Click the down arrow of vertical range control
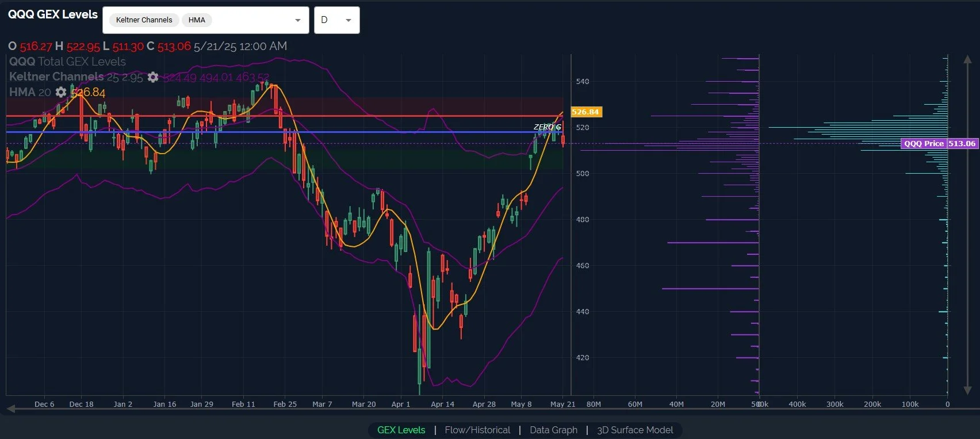Image resolution: width=980 pixels, height=439 pixels. tap(967, 390)
